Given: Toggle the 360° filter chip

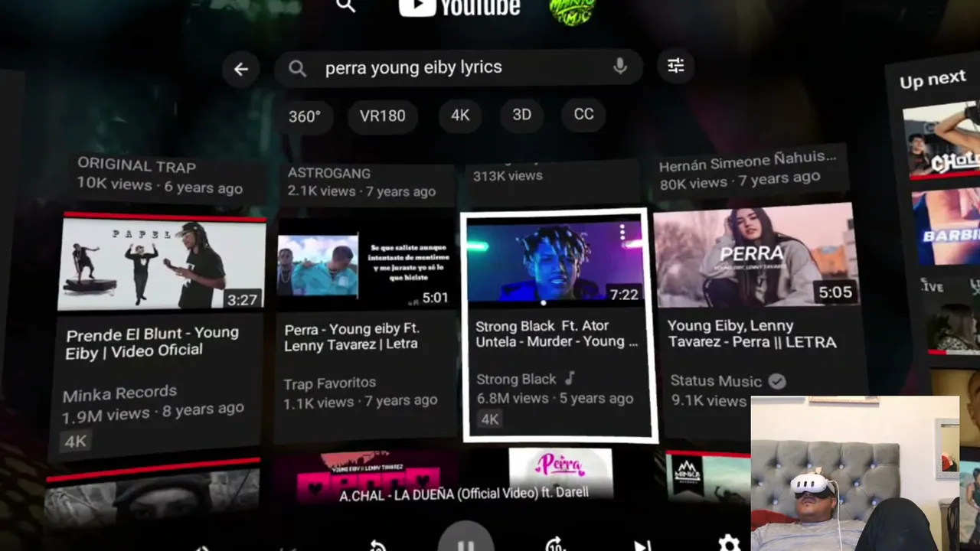Looking at the screenshot, I should [305, 116].
